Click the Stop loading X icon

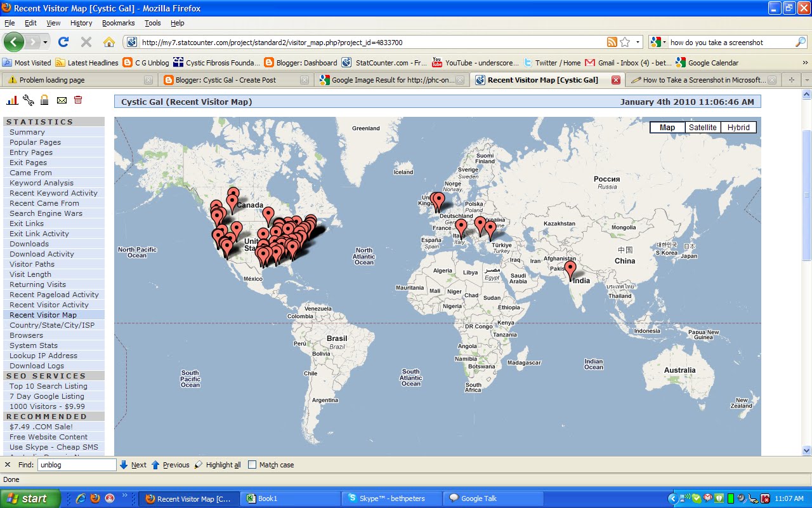coord(86,42)
